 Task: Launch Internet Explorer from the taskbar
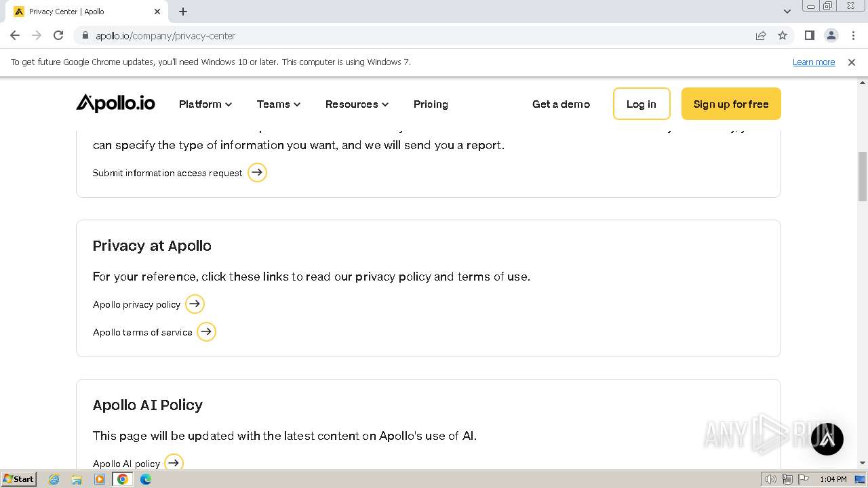(54, 479)
